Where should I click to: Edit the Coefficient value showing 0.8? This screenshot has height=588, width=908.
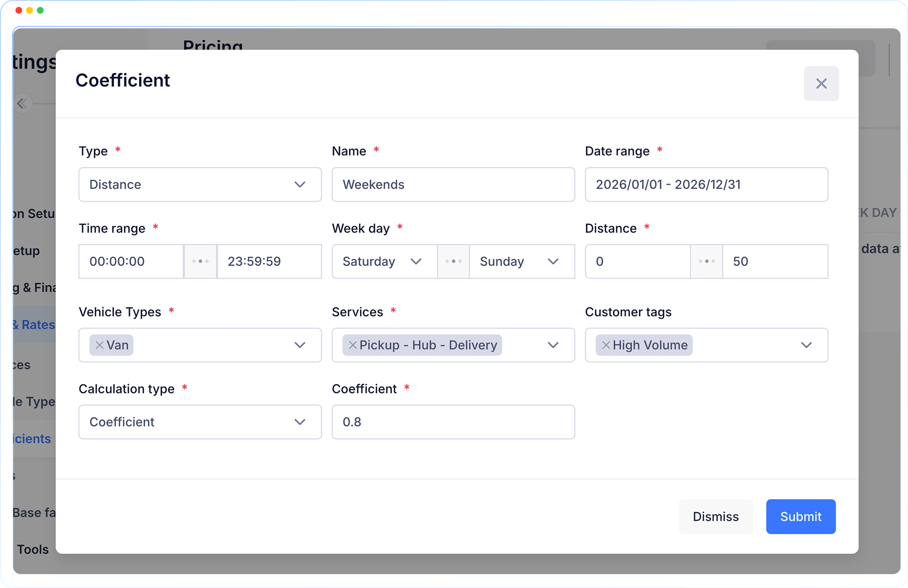point(453,422)
